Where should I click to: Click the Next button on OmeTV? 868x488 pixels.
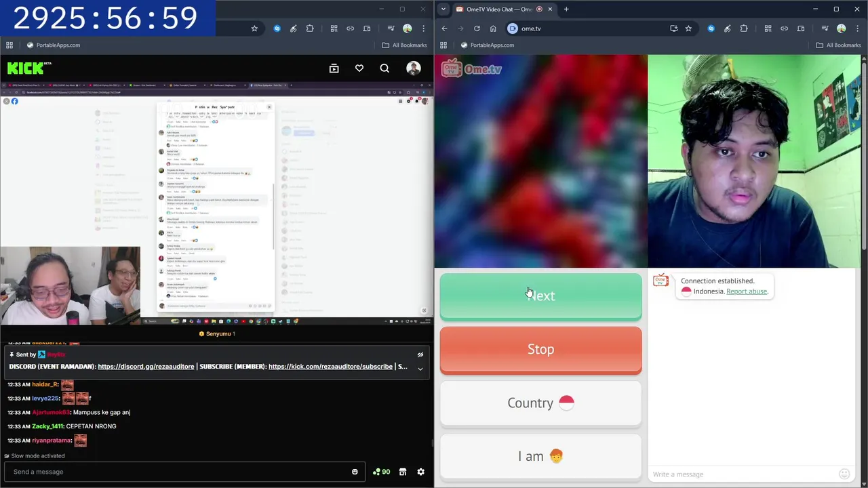(540, 296)
